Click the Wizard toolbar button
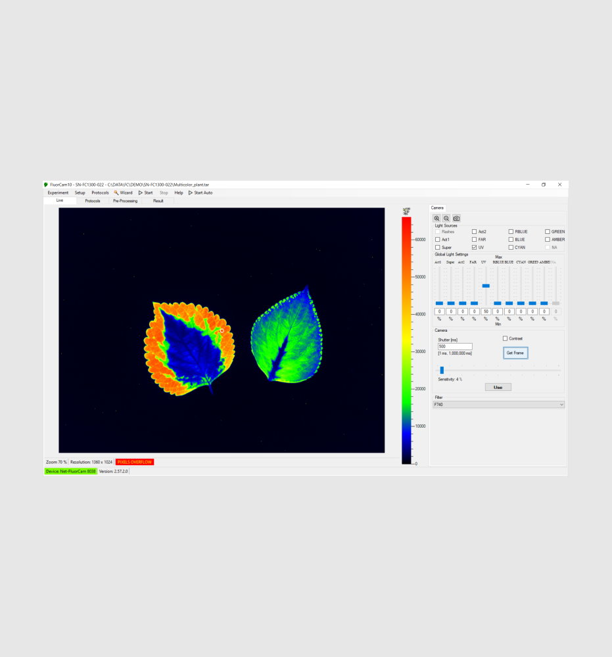This screenshot has width=612, height=657. point(123,193)
